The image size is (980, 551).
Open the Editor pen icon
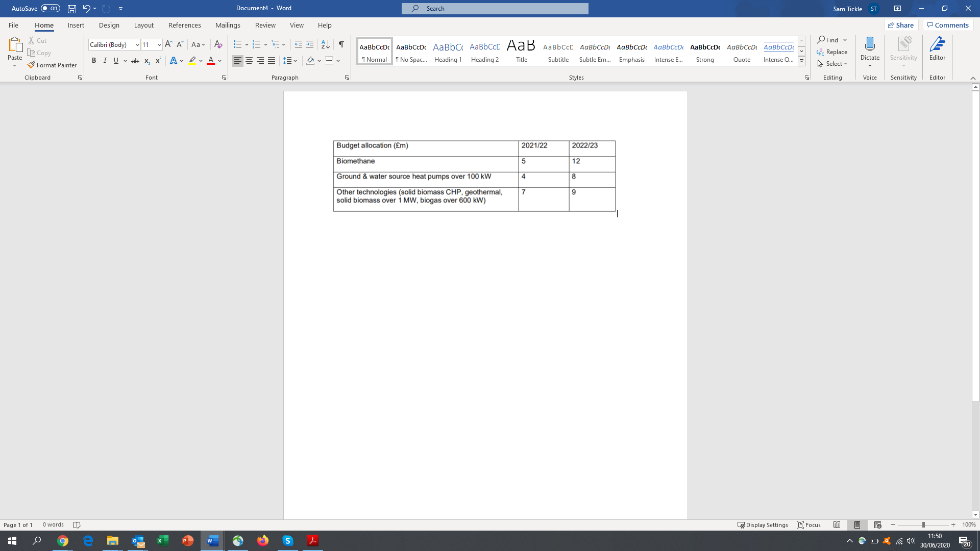click(937, 44)
